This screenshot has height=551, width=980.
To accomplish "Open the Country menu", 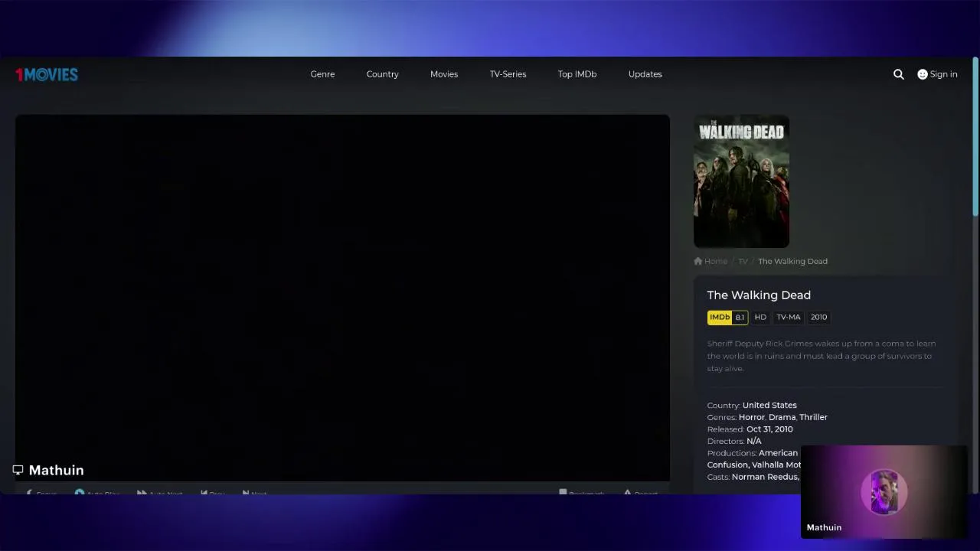I will [x=383, y=74].
